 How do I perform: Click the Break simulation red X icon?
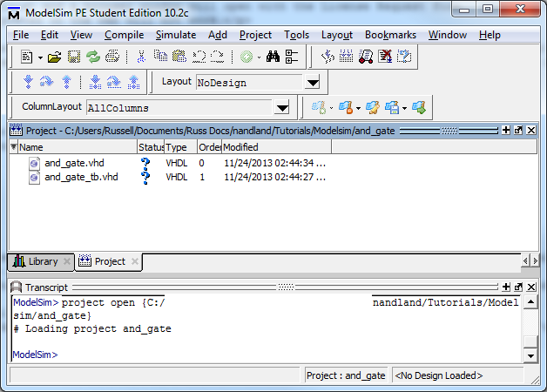click(385, 57)
